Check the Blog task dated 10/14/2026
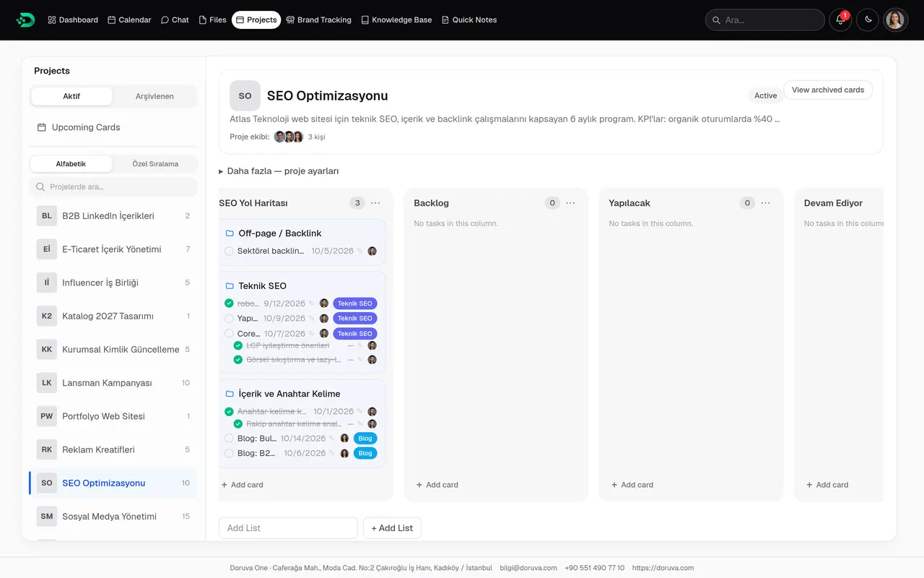This screenshot has width=924, height=578. [229, 439]
